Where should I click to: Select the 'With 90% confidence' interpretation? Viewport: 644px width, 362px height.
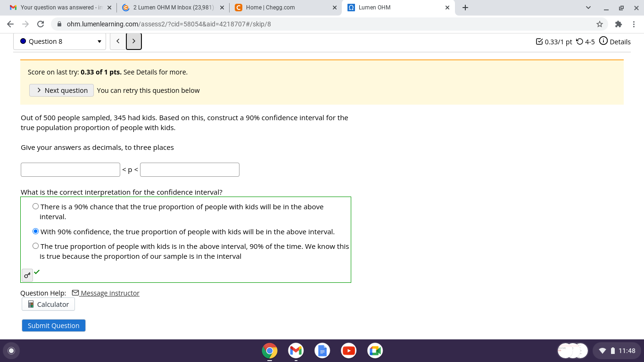(x=35, y=231)
